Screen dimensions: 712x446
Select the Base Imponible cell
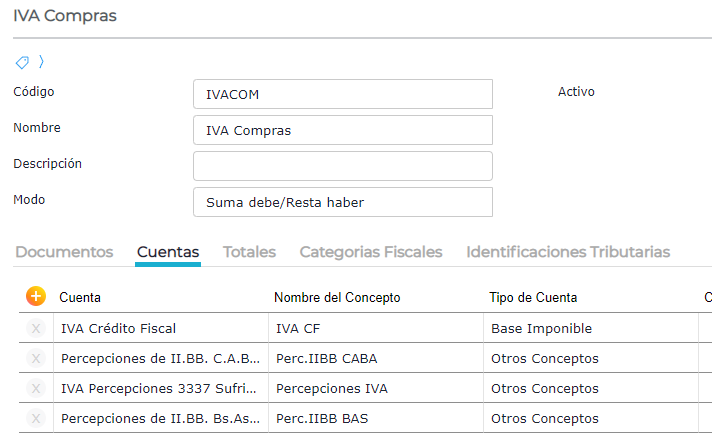point(541,328)
